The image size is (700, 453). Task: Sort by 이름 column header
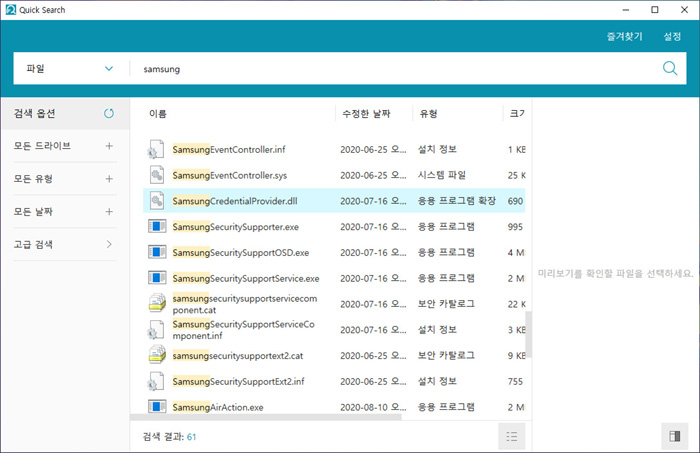pos(158,114)
